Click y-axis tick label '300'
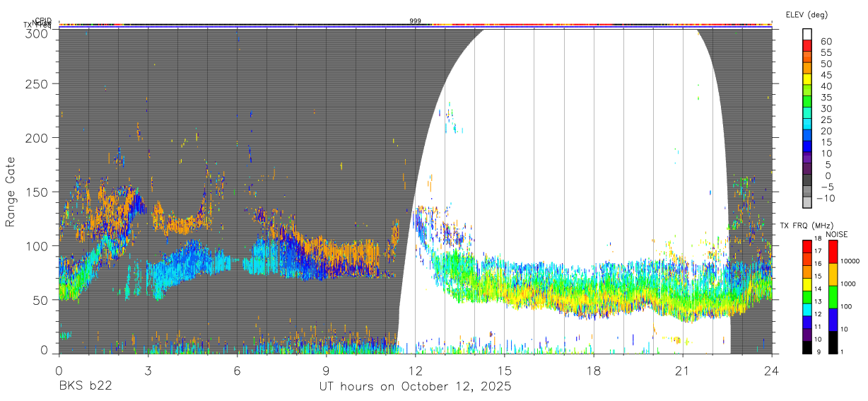 pyautogui.click(x=37, y=33)
